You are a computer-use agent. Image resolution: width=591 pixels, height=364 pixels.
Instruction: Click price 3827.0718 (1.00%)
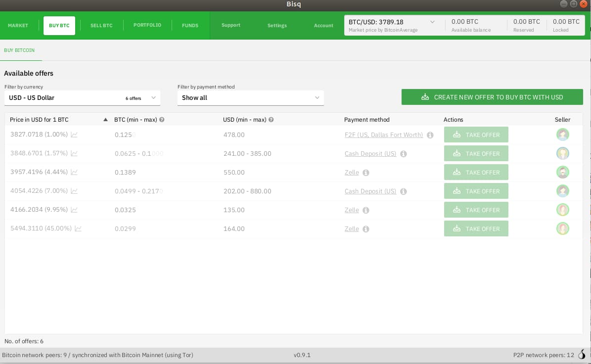click(39, 135)
